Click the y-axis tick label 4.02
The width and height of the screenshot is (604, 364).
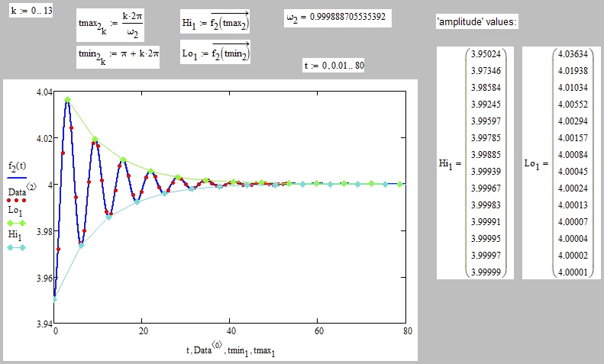(x=44, y=139)
